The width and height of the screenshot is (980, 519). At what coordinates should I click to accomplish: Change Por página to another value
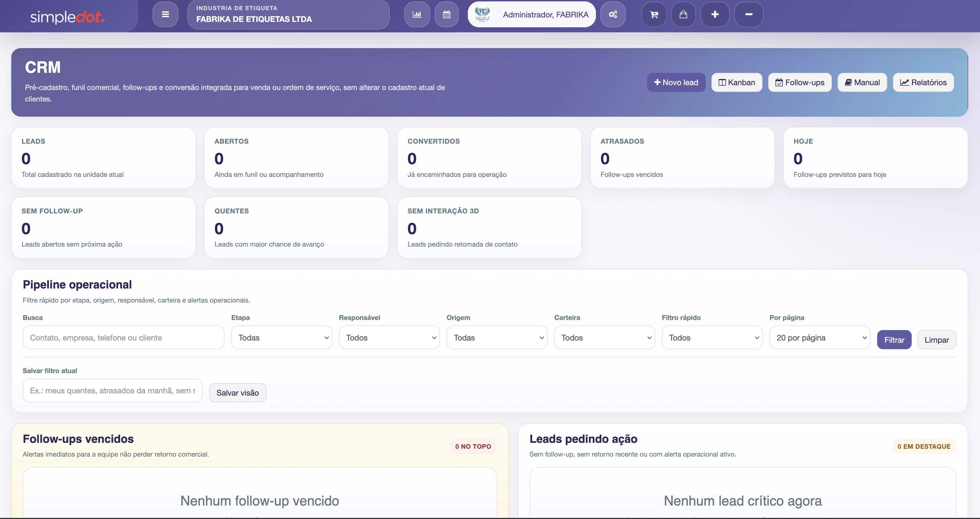pyautogui.click(x=820, y=337)
